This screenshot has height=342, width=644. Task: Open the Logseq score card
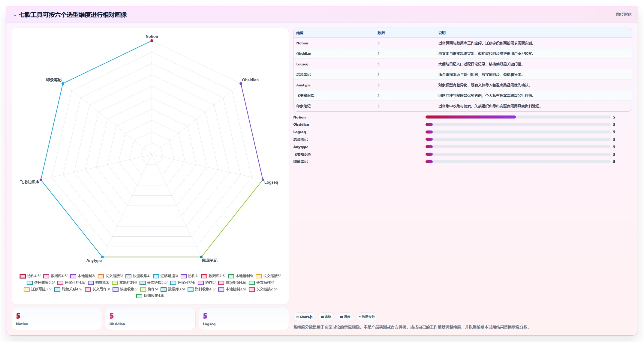[x=244, y=319]
